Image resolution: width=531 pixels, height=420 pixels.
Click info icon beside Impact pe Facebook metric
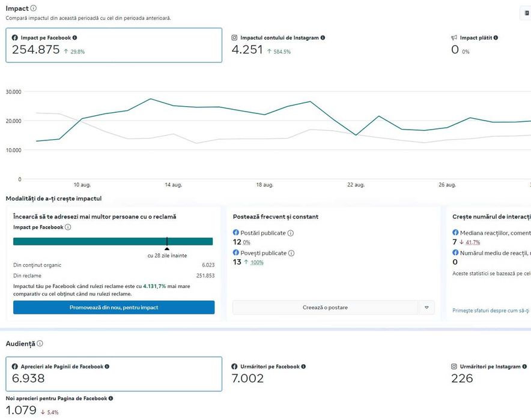click(x=74, y=38)
